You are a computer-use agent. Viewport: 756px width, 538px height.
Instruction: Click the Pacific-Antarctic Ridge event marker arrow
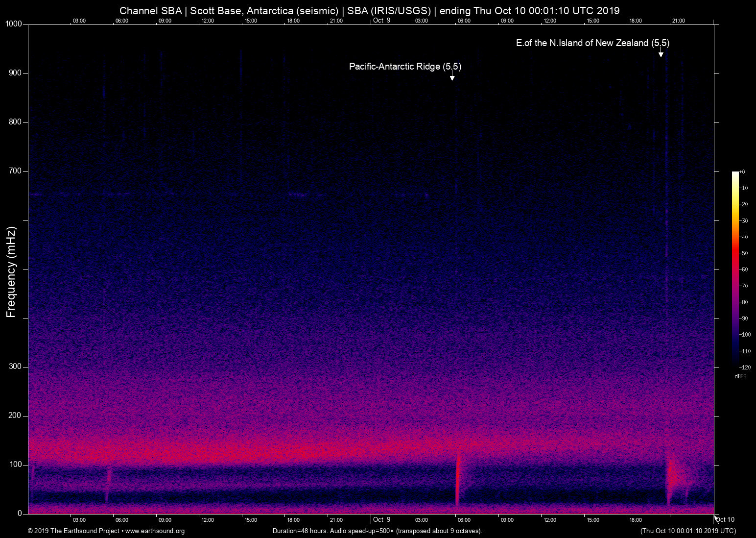(452, 76)
